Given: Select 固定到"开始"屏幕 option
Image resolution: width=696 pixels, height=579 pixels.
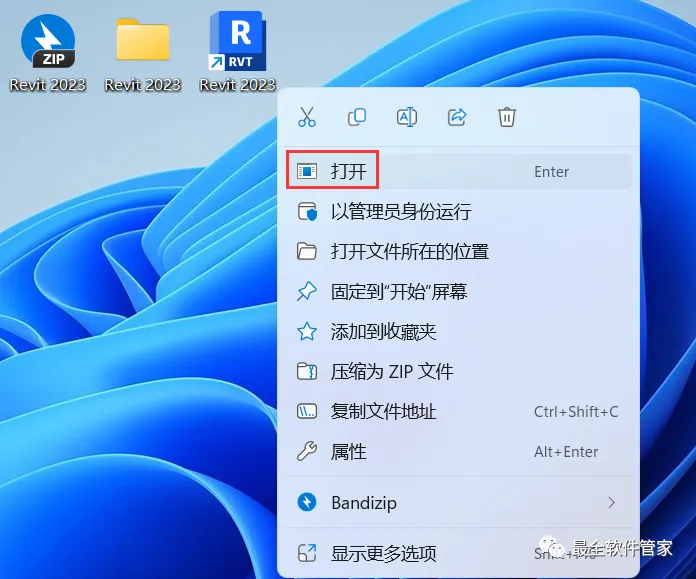Looking at the screenshot, I should coord(459,292).
